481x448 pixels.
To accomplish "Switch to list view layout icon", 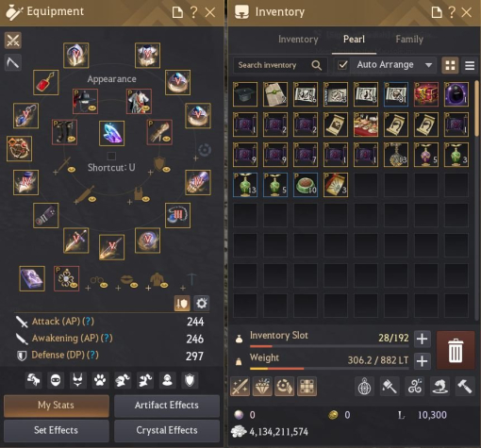I will (x=470, y=65).
